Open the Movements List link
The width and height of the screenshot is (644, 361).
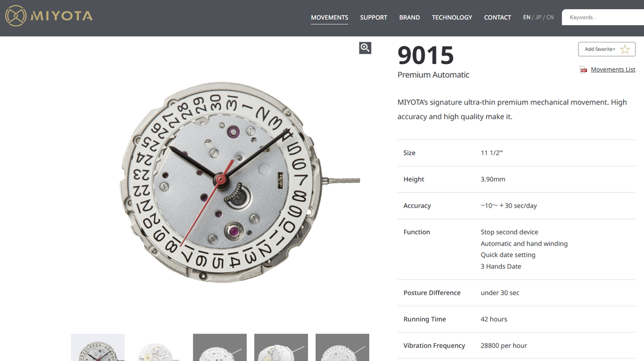click(x=613, y=70)
